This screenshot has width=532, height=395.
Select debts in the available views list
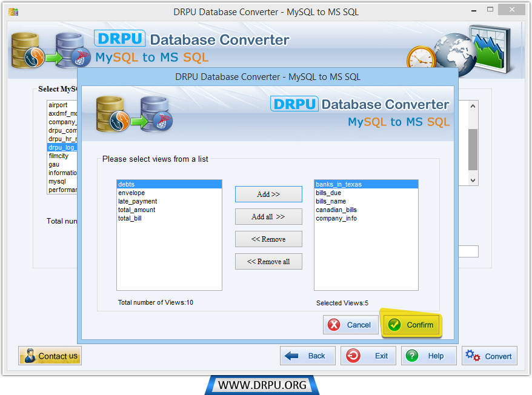coord(169,184)
